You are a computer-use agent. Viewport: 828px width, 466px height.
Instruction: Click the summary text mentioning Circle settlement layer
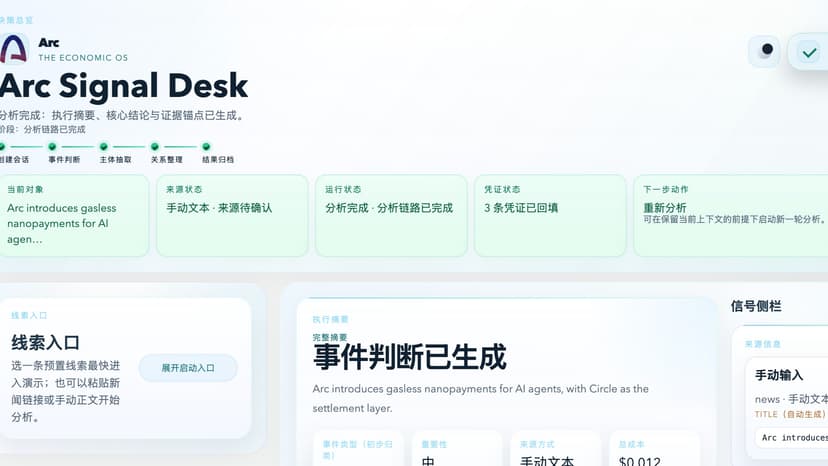(481, 398)
